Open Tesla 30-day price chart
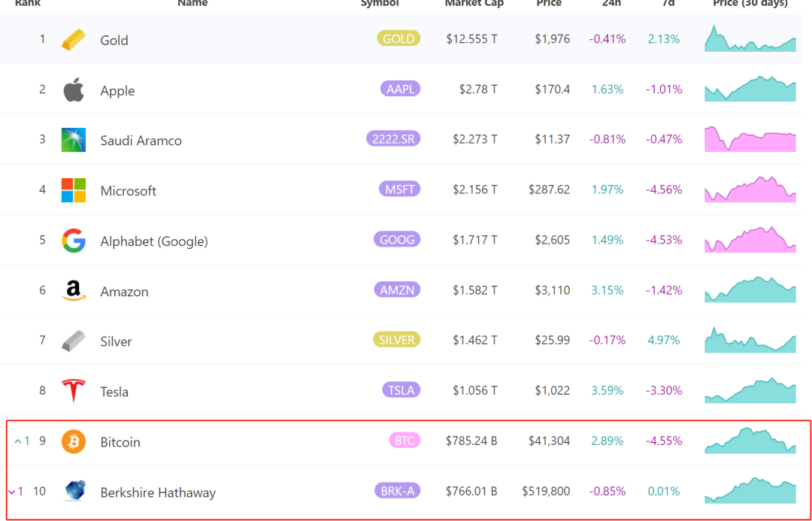812x521 pixels. click(x=750, y=390)
